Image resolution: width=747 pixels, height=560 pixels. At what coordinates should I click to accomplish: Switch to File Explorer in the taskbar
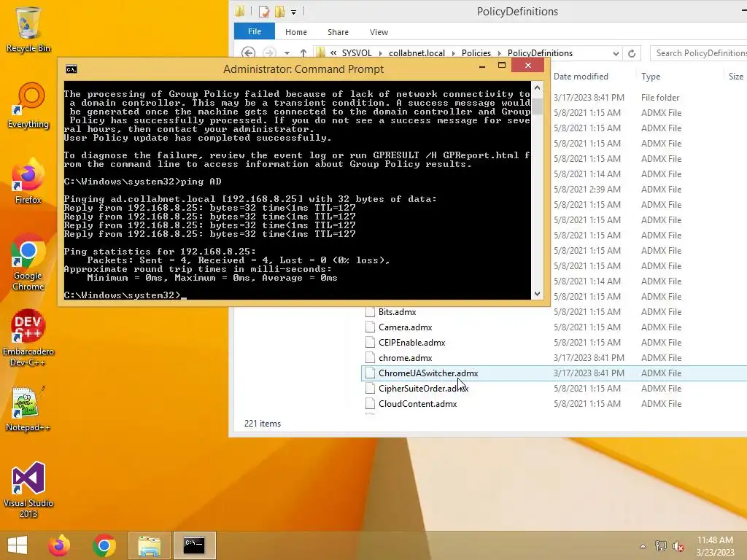point(149,545)
